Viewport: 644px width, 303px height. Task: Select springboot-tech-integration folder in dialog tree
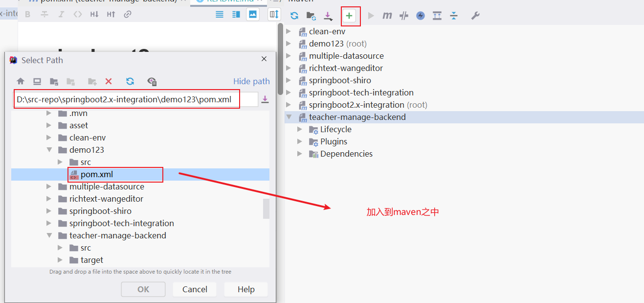121,223
